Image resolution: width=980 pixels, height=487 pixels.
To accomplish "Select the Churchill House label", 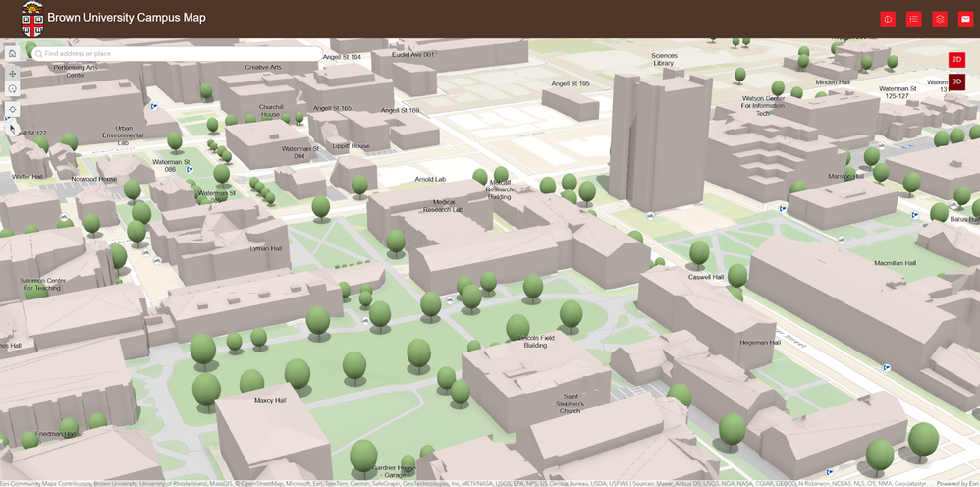I will (x=271, y=111).
